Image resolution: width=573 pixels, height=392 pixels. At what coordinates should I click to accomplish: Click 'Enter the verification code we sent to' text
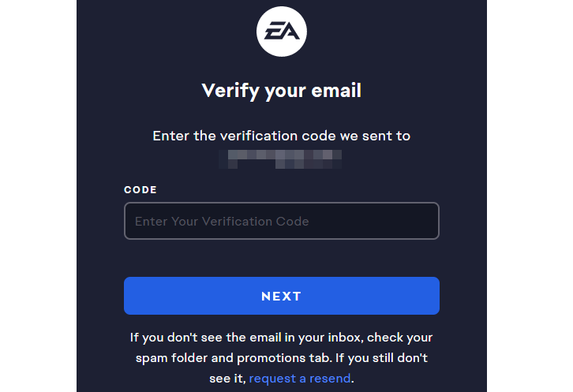[x=282, y=136]
